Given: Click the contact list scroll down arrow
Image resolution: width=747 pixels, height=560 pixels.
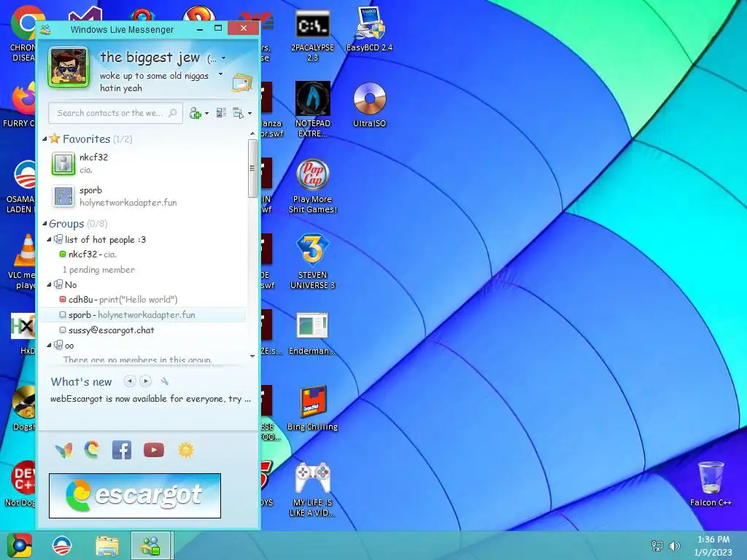Looking at the screenshot, I should click(252, 356).
